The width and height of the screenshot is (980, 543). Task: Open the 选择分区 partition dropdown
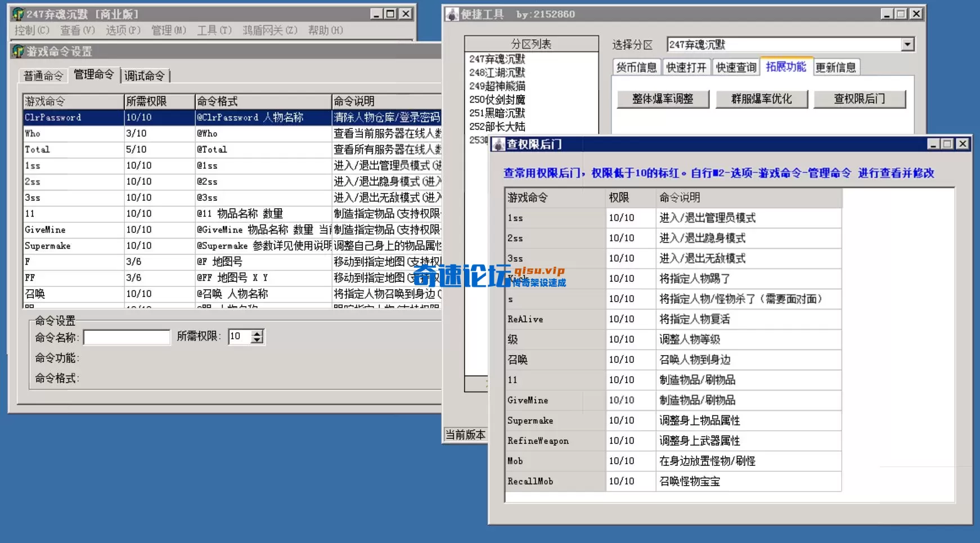(x=908, y=44)
